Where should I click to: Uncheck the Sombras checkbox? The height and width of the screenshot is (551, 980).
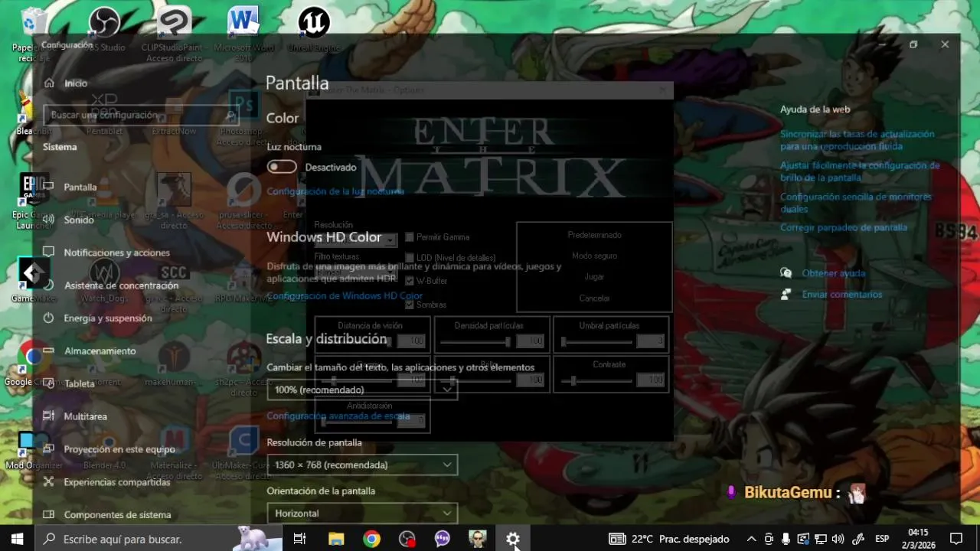click(x=410, y=305)
